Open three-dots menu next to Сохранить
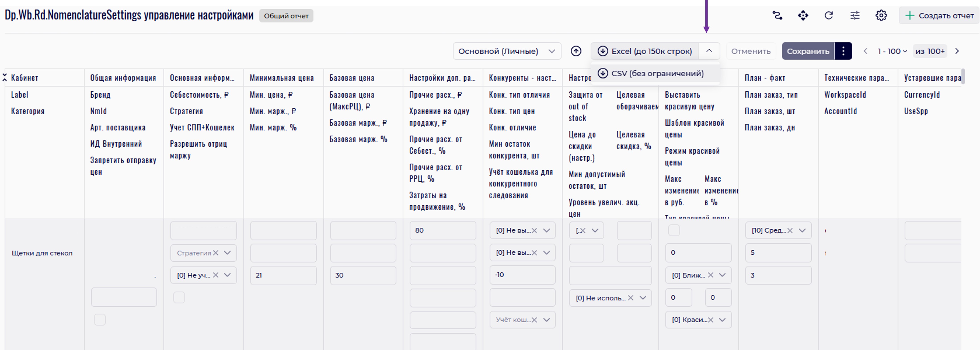This screenshot has height=350, width=980. coord(843,51)
